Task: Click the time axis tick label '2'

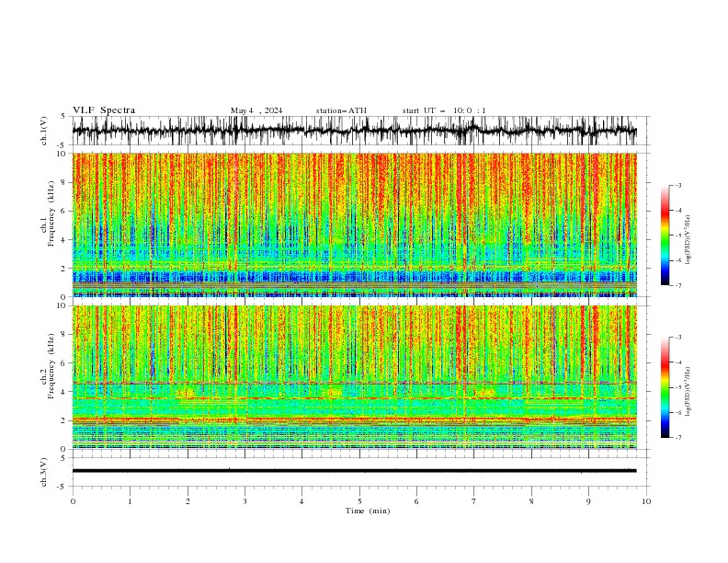Action: point(188,501)
